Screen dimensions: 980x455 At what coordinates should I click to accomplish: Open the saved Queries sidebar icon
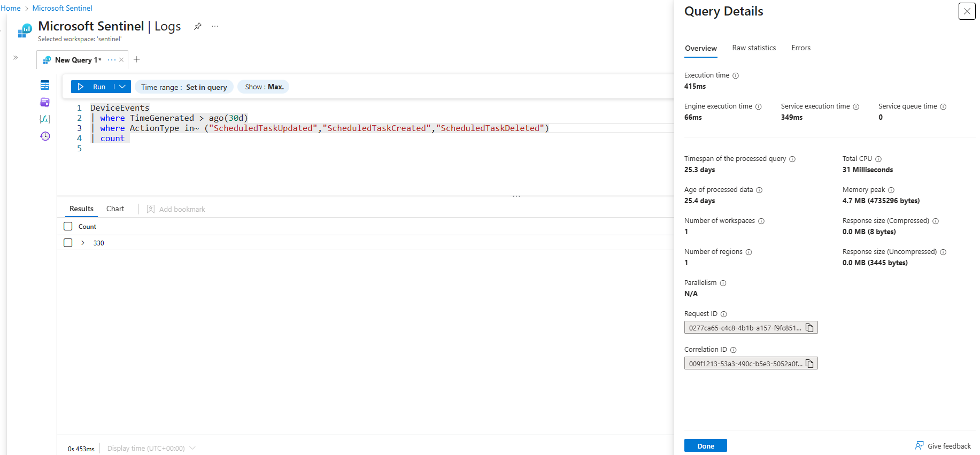45,102
